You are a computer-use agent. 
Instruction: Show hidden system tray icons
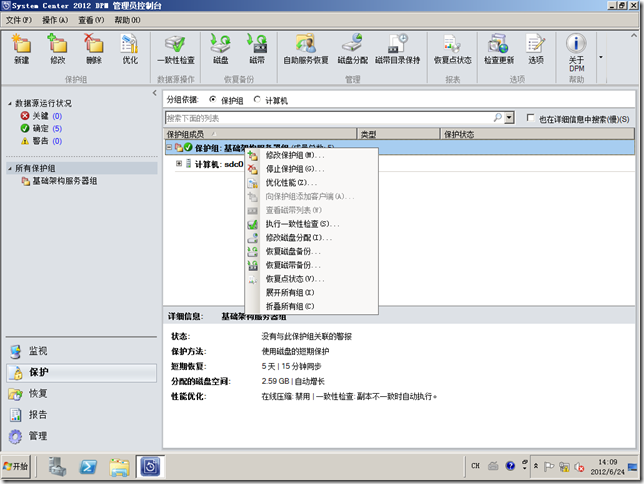pyautogui.click(x=536, y=466)
